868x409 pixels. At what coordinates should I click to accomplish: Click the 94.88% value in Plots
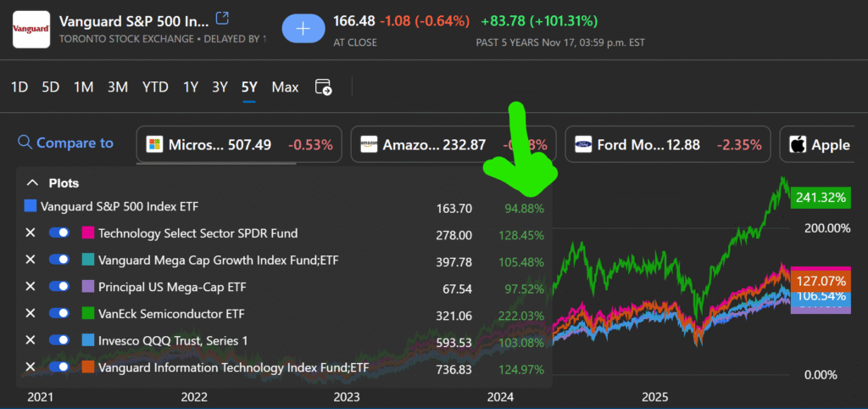point(524,209)
